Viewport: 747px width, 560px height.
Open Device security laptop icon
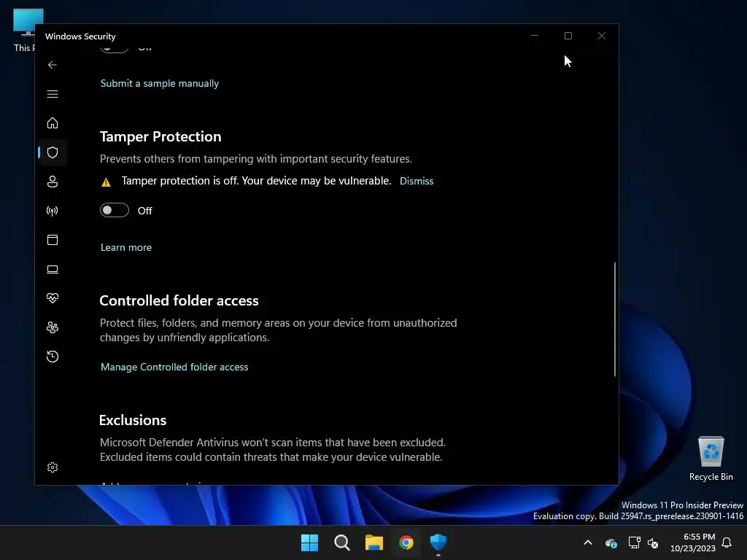coord(53,270)
